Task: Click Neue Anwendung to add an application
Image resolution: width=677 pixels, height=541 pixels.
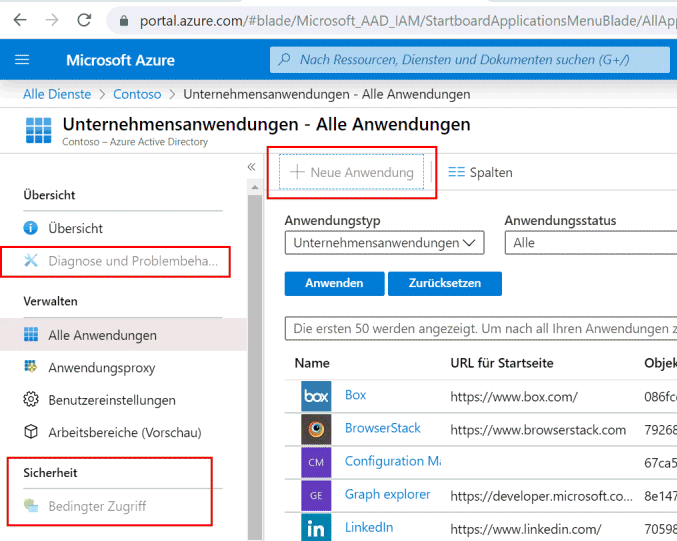Action: coord(351,172)
